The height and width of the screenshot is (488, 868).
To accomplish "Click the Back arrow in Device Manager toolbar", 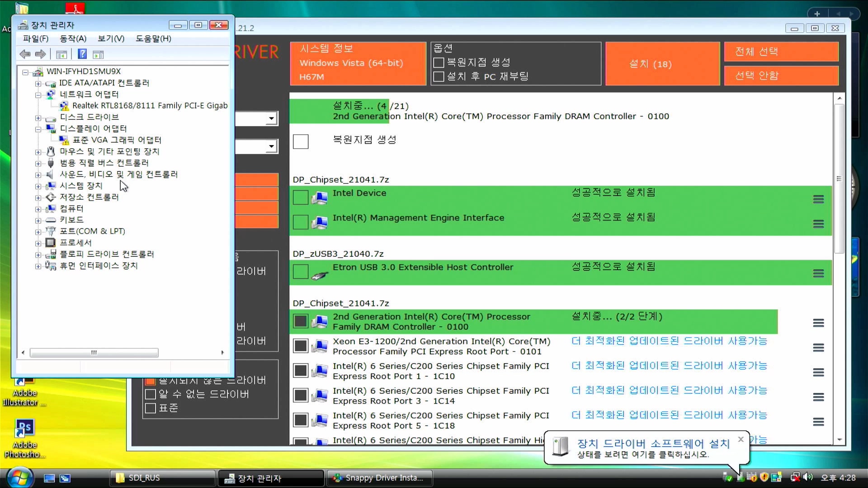I will coord(25,54).
